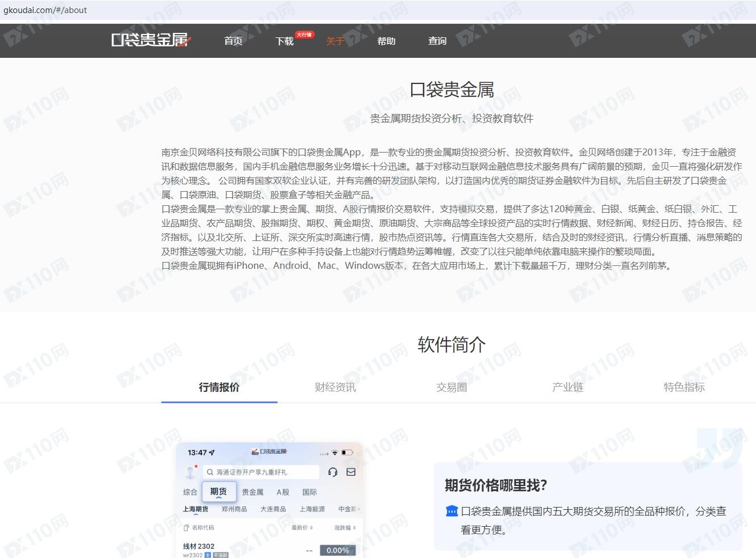Open the 首页 navigation item
The width and height of the screenshot is (756, 558).
point(233,41)
